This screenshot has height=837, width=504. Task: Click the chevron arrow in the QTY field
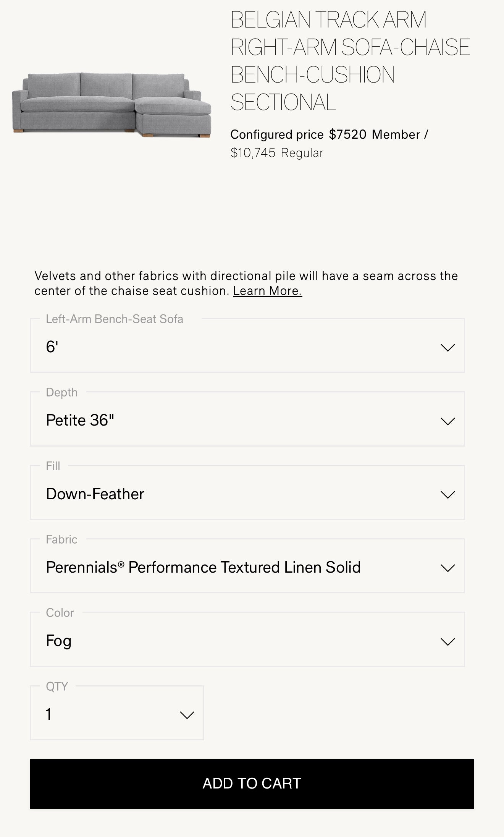pos(187,715)
